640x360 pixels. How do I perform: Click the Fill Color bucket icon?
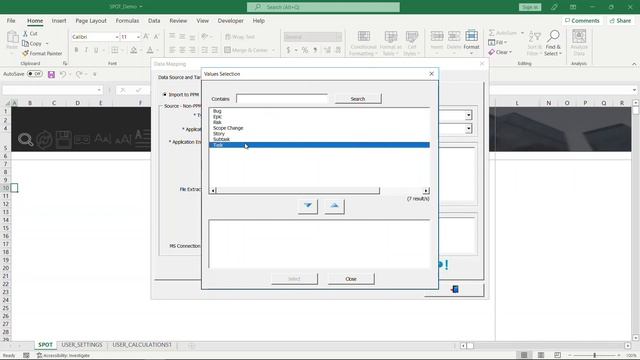coord(133,50)
